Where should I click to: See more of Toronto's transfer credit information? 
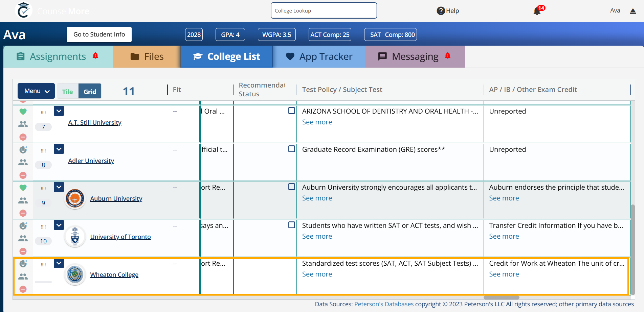(504, 236)
